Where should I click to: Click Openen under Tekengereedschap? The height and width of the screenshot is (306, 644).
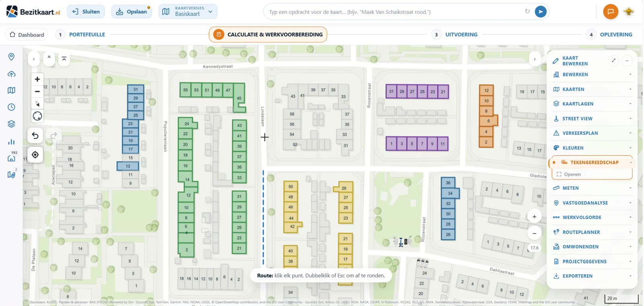pos(568,174)
